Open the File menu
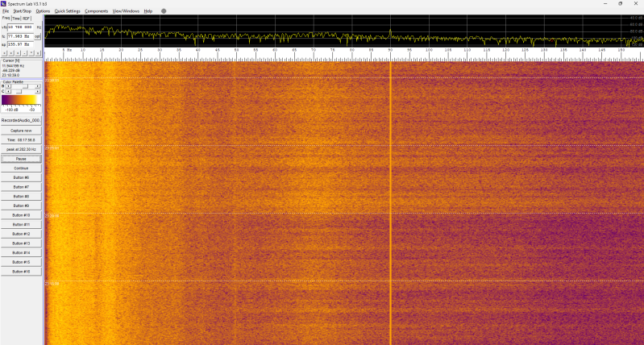 pos(6,11)
